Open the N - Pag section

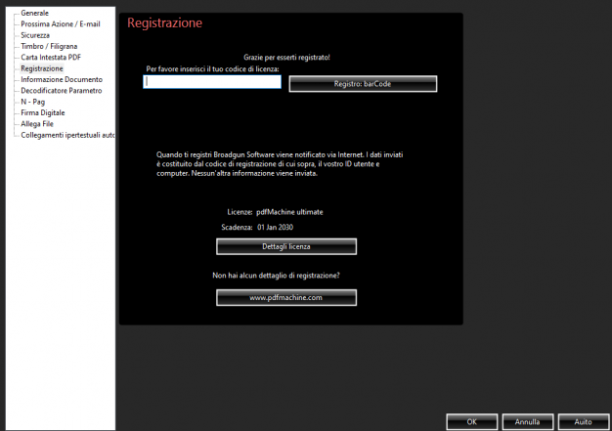tap(33, 102)
